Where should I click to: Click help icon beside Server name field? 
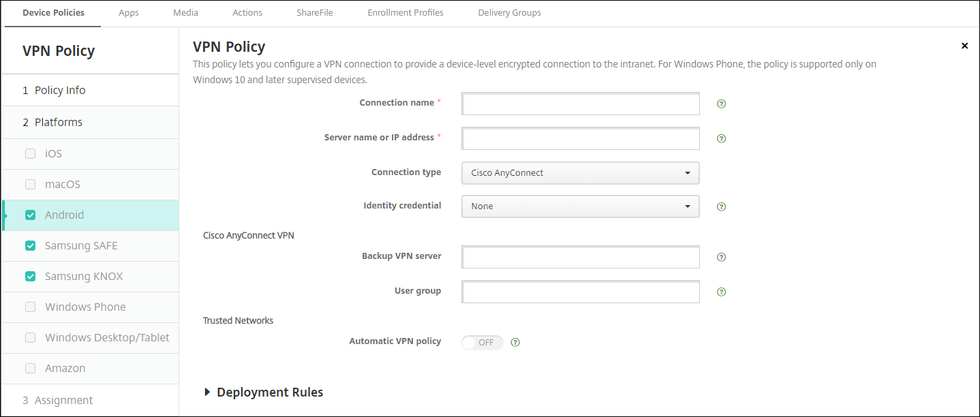(x=722, y=138)
